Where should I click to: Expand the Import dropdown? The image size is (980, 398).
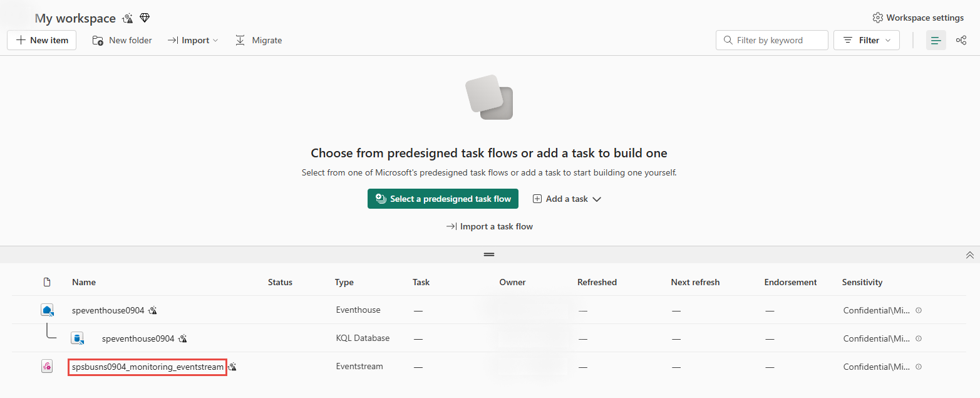(x=193, y=40)
